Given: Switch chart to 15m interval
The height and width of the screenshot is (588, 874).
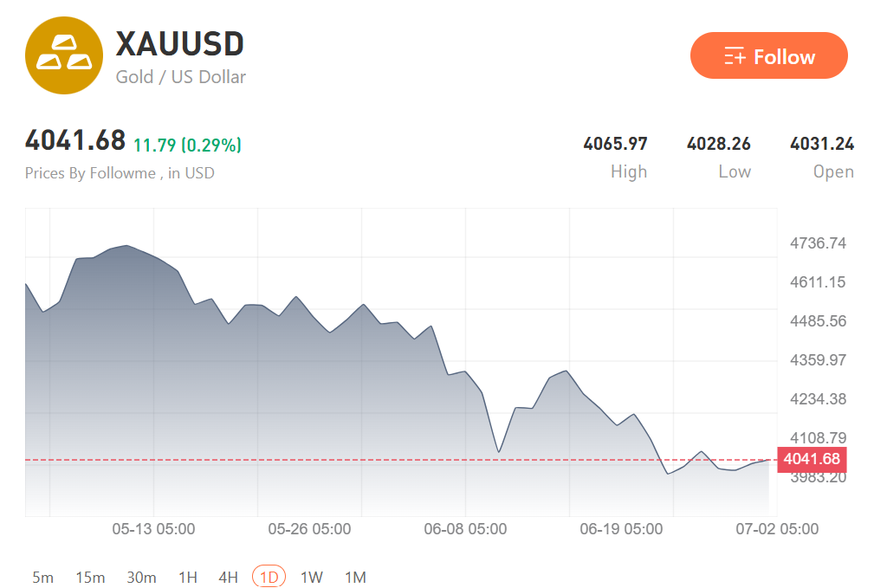Looking at the screenshot, I should [90, 577].
